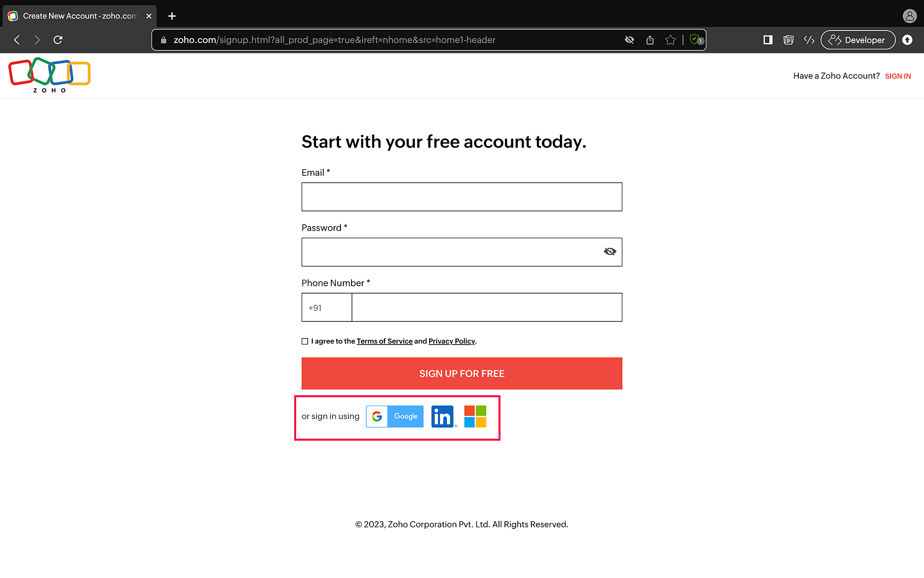Reload the page
This screenshot has height=578, width=924.
58,40
